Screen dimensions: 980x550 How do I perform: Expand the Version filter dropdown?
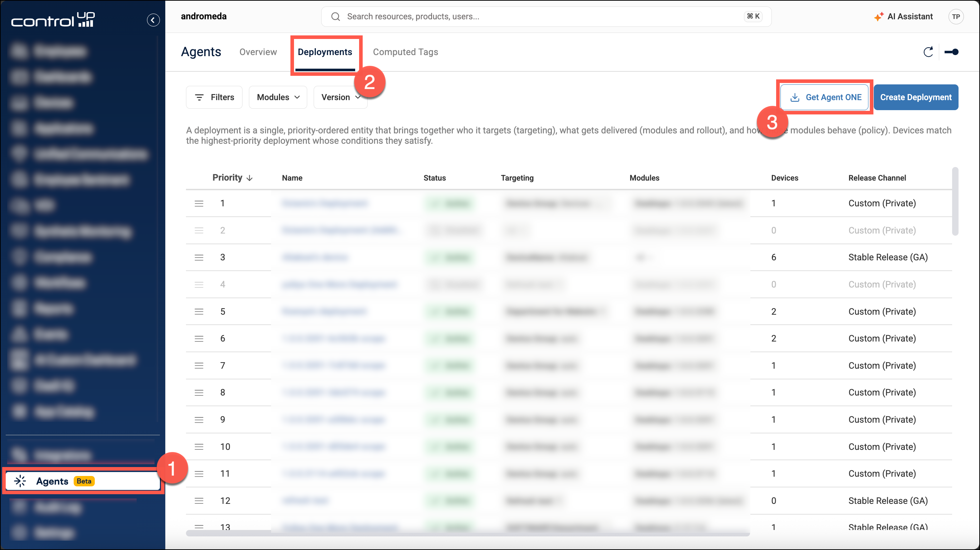[340, 97]
